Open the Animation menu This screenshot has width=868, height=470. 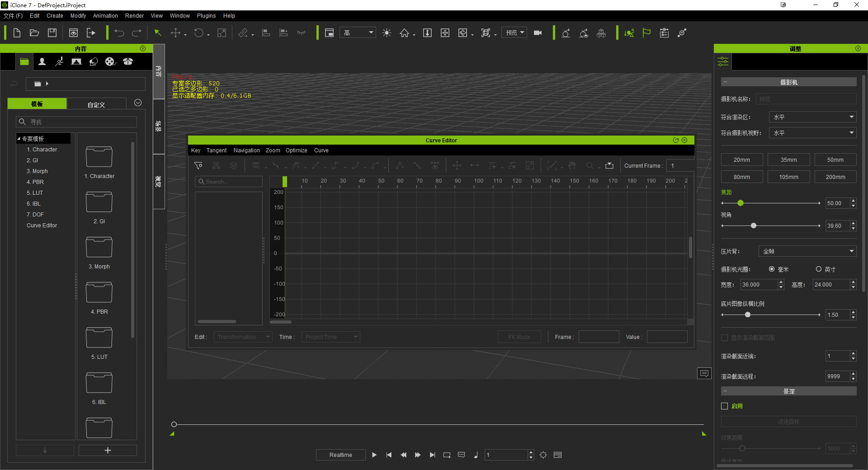[x=105, y=15]
